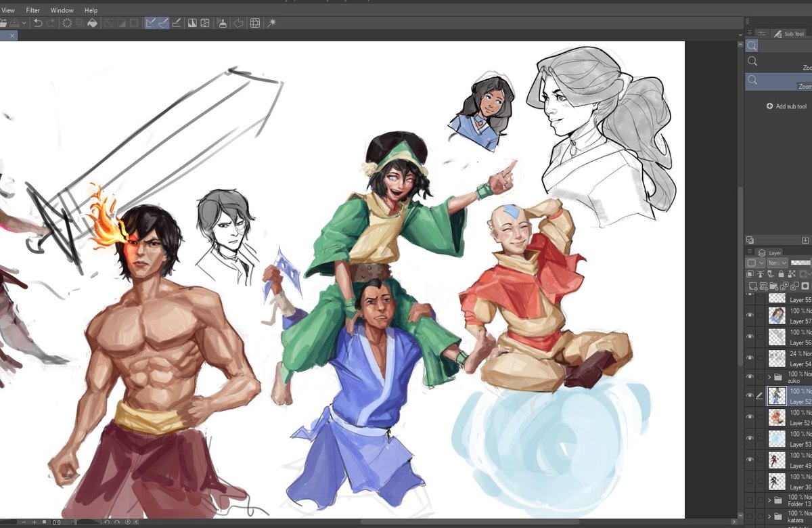812x528 pixels.
Task: Open the Save options dropdown arrow
Action: tap(24, 22)
